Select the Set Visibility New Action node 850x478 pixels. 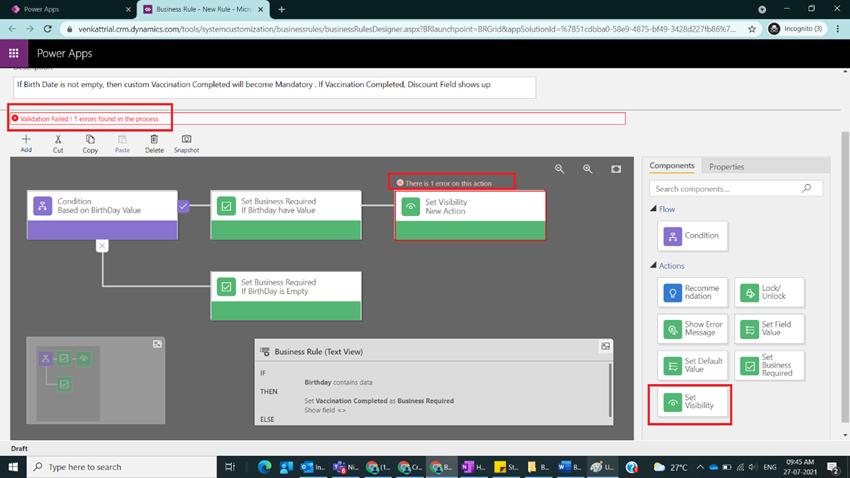click(x=470, y=215)
